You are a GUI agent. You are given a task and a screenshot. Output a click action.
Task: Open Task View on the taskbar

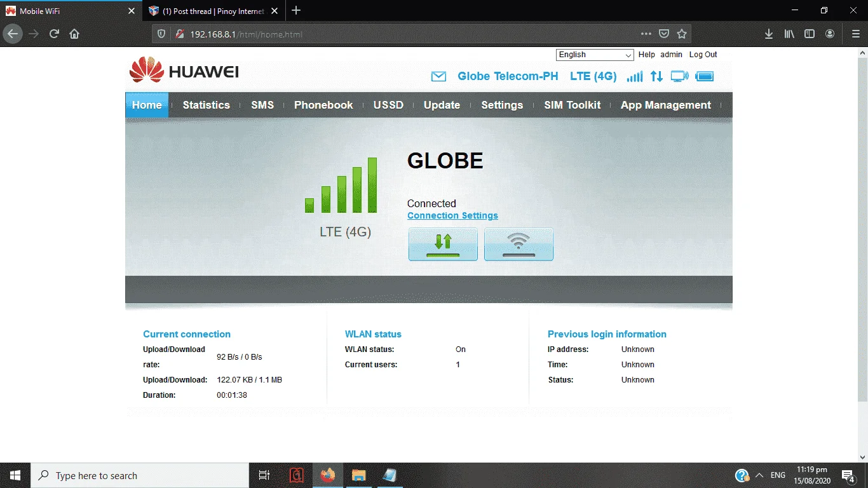click(x=264, y=475)
